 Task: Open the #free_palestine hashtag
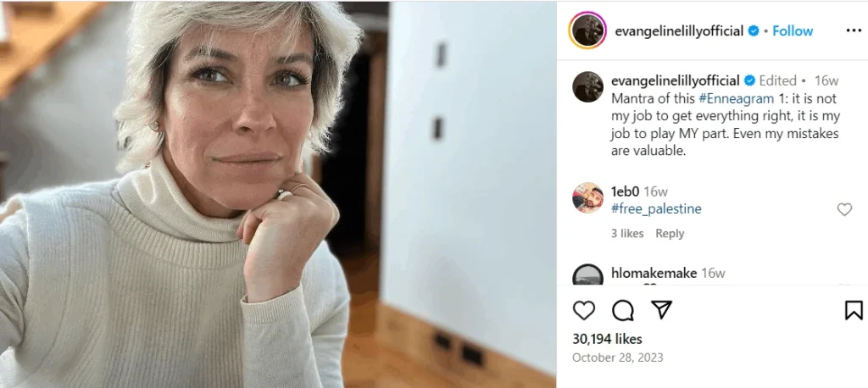click(656, 208)
